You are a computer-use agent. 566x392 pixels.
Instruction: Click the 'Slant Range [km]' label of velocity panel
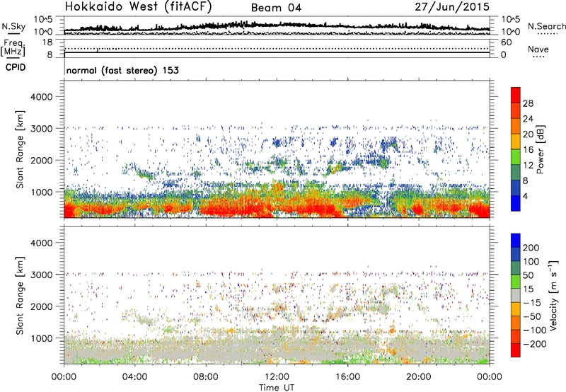click(x=20, y=296)
